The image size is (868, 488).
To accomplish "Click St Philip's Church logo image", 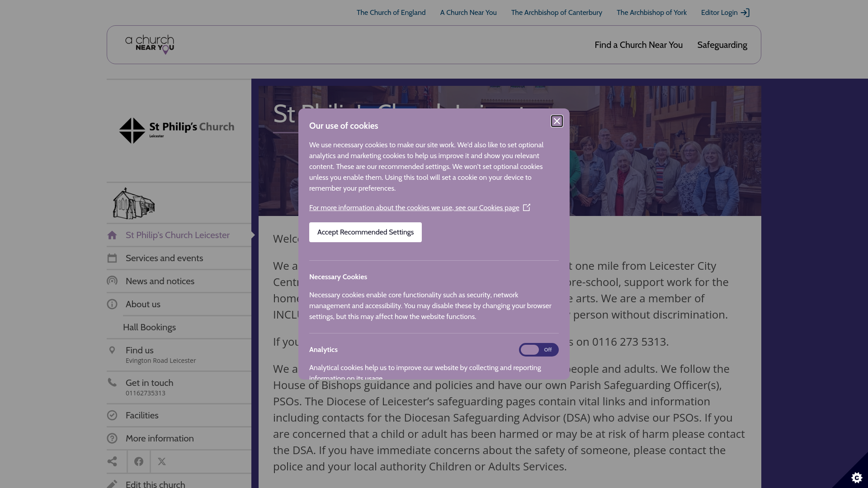I will click(x=177, y=131).
